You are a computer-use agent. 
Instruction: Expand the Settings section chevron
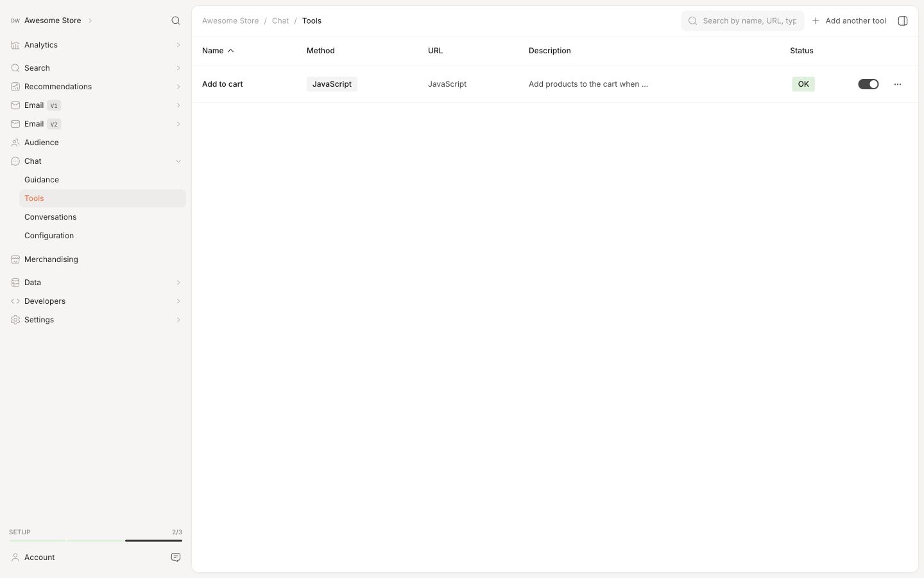click(x=178, y=320)
